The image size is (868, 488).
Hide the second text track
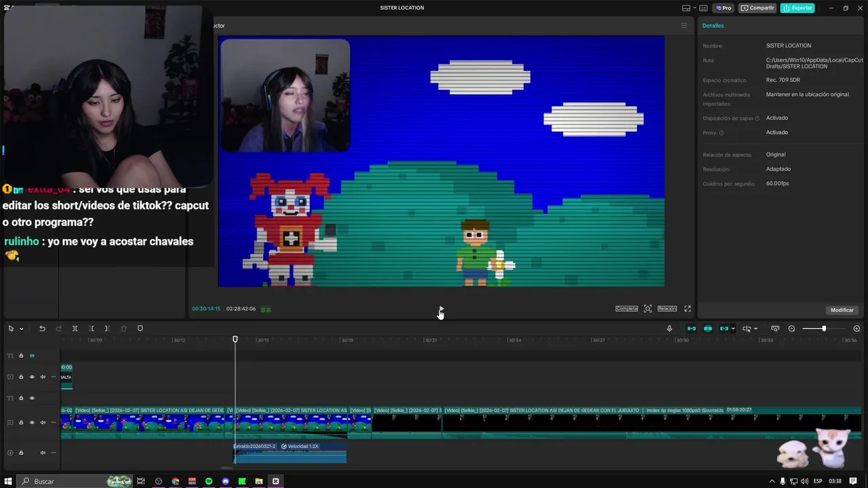(x=32, y=399)
